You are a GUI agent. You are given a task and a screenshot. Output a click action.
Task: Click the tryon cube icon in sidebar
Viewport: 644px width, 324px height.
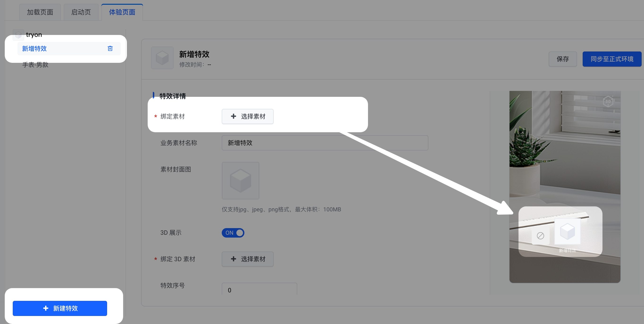pos(18,34)
